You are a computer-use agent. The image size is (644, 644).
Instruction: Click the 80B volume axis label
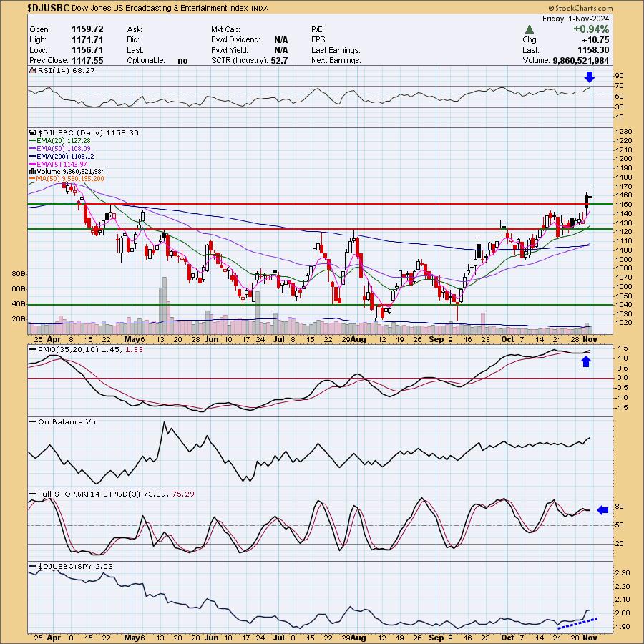(19, 273)
